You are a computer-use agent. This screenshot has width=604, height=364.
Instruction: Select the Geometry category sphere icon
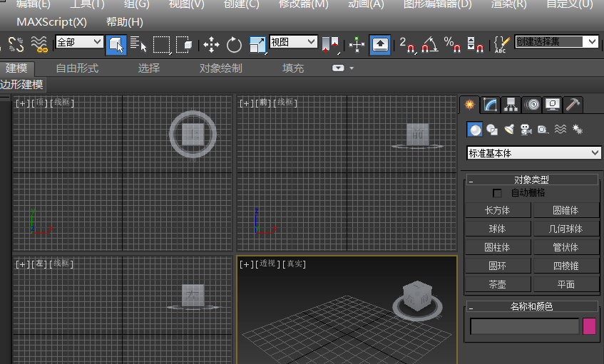click(475, 130)
